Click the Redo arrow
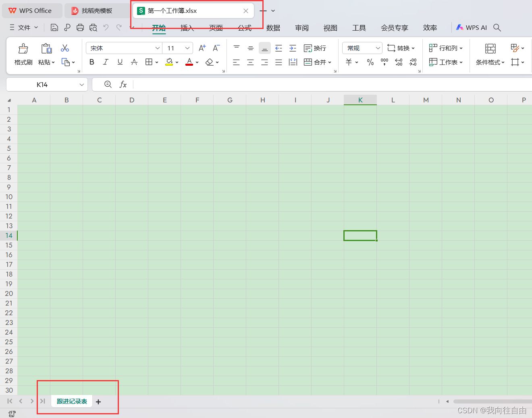The height and width of the screenshot is (418, 532). coord(119,27)
